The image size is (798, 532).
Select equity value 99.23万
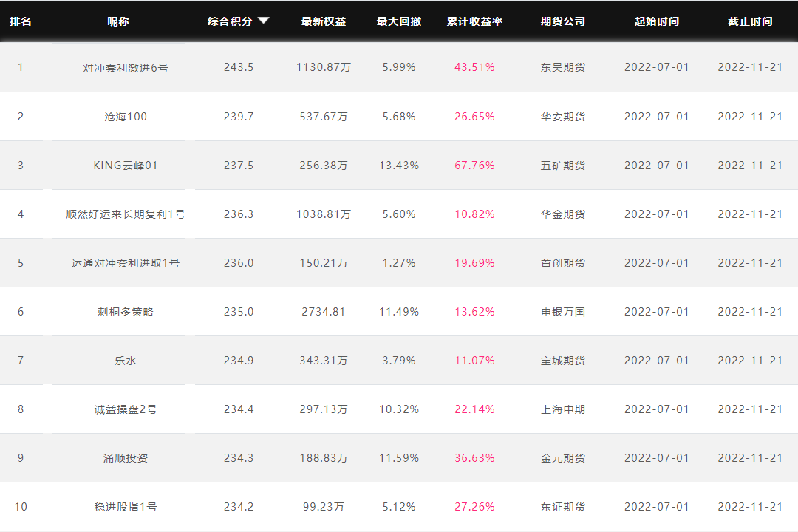click(x=324, y=507)
